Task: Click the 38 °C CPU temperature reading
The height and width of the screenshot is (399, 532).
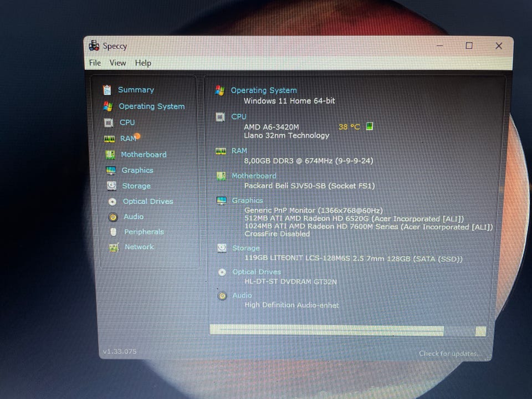Action: 349,127
